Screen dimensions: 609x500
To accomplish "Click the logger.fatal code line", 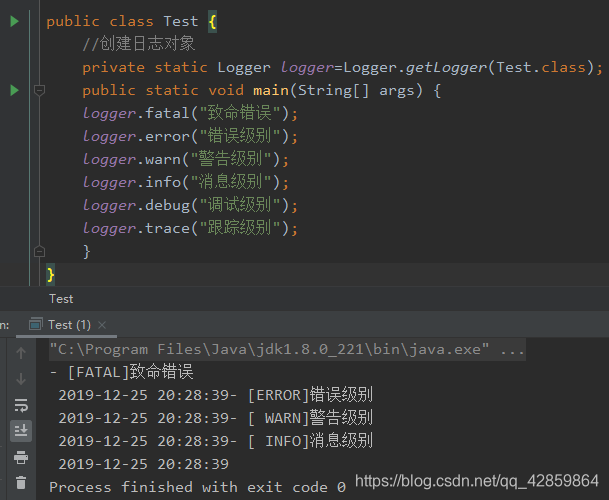I will [190, 113].
